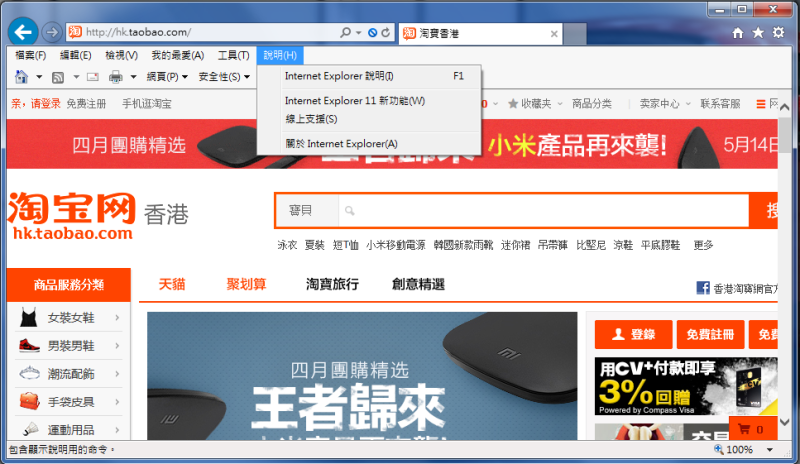
Task: Click the command bar Home icon
Action: click(21, 77)
